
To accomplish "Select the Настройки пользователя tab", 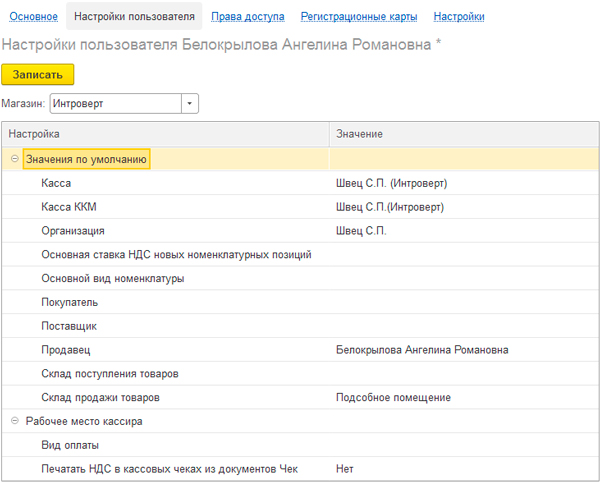I will [134, 16].
